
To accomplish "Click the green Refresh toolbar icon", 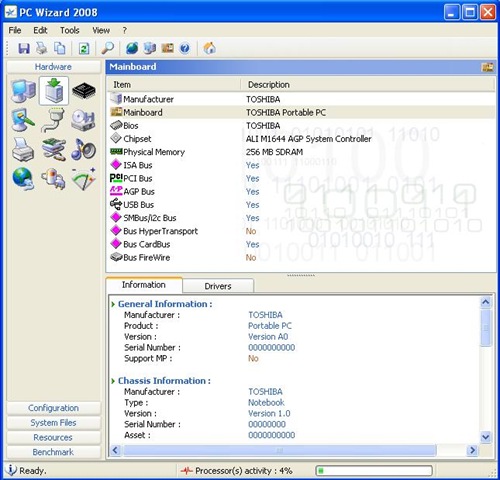I will point(84,49).
